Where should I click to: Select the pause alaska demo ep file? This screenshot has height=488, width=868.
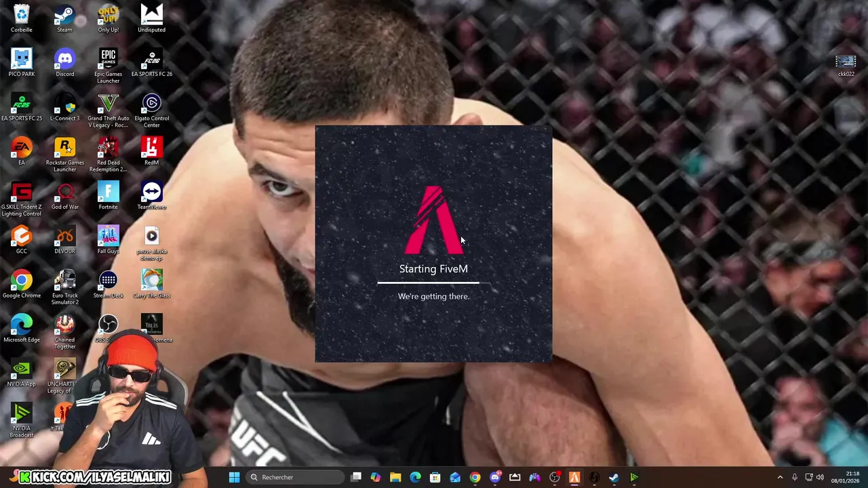152,243
